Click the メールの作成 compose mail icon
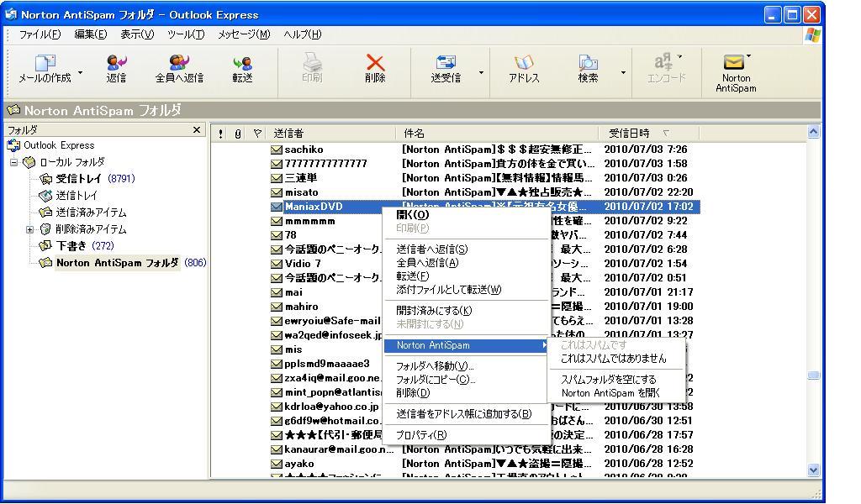 click(45, 62)
